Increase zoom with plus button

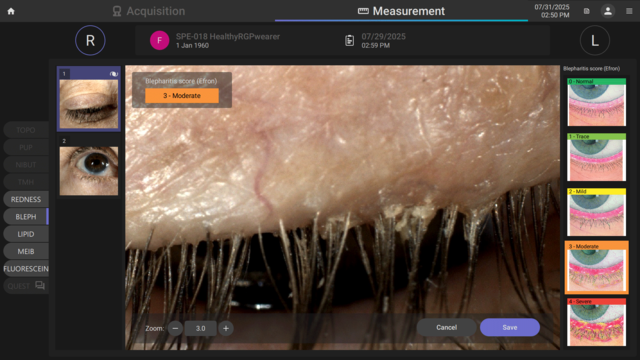click(226, 328)
